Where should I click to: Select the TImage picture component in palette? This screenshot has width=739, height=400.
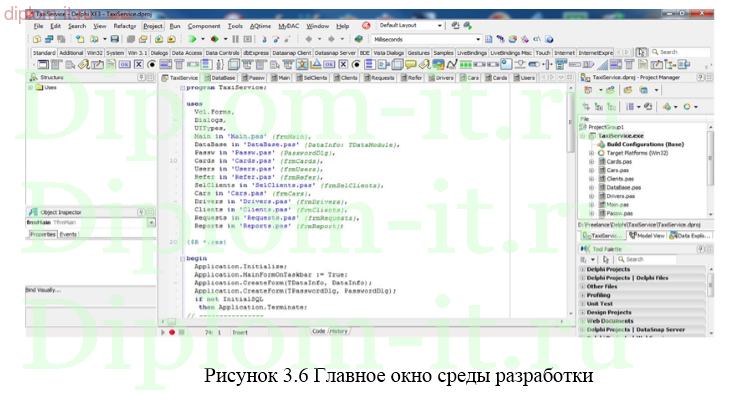pyautogui.click(x=438, y=65)
